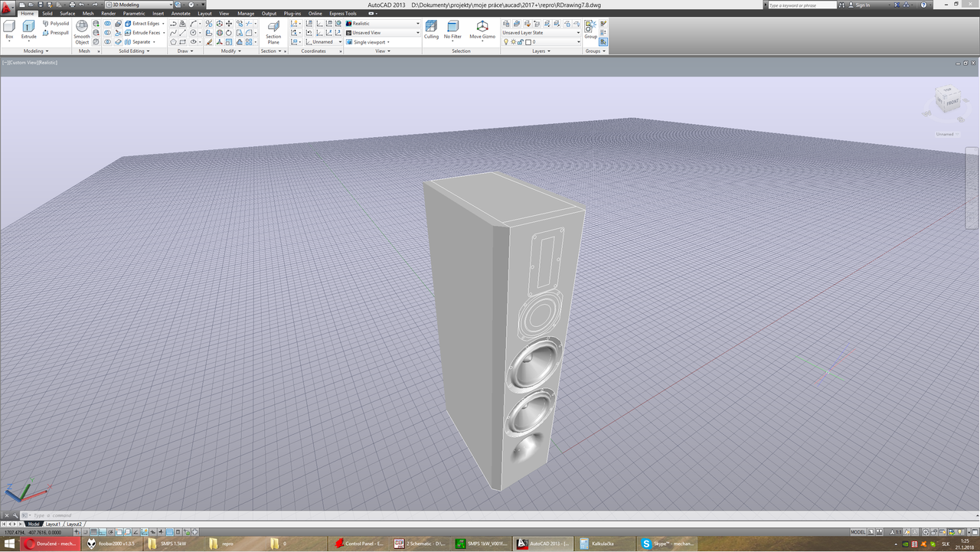980x552 pixels.
Task: Click the Extract Edges button
Action: [x=144, y=24]
